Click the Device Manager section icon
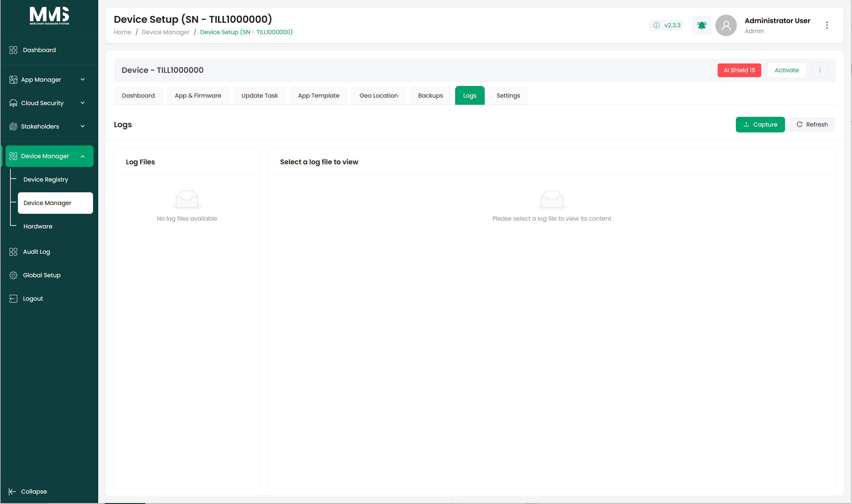Screen dimensions: 852x504 pos(13,156)
